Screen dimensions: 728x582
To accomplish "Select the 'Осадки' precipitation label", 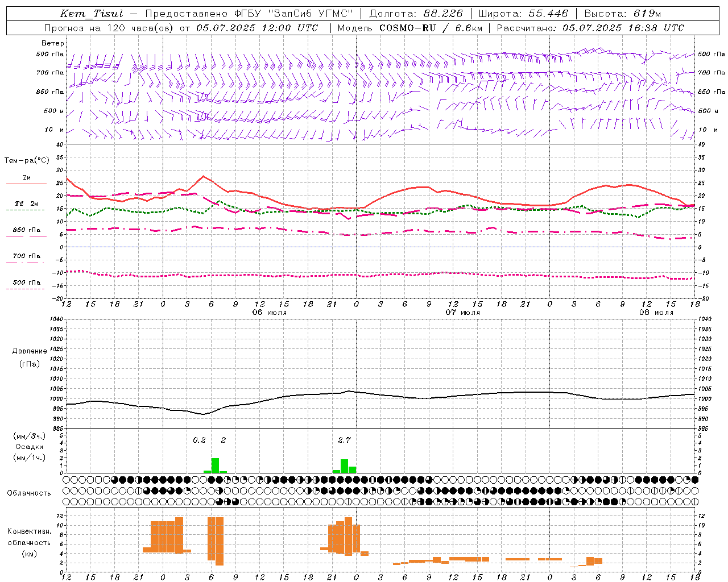I will click(x=30, y=447).
